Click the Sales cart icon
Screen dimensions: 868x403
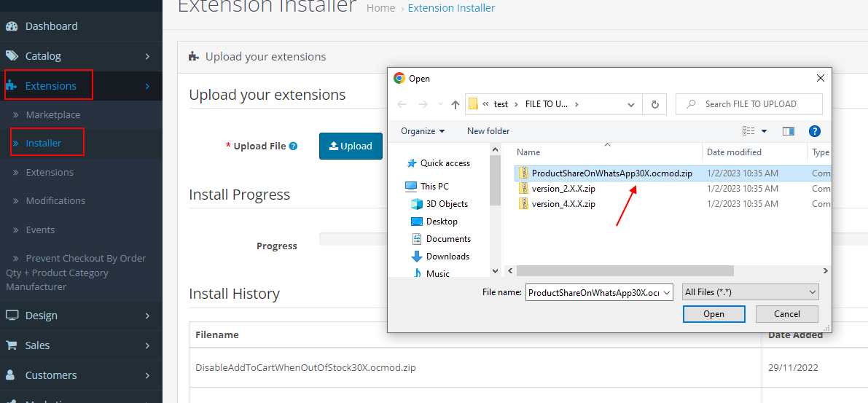[11, 345]
